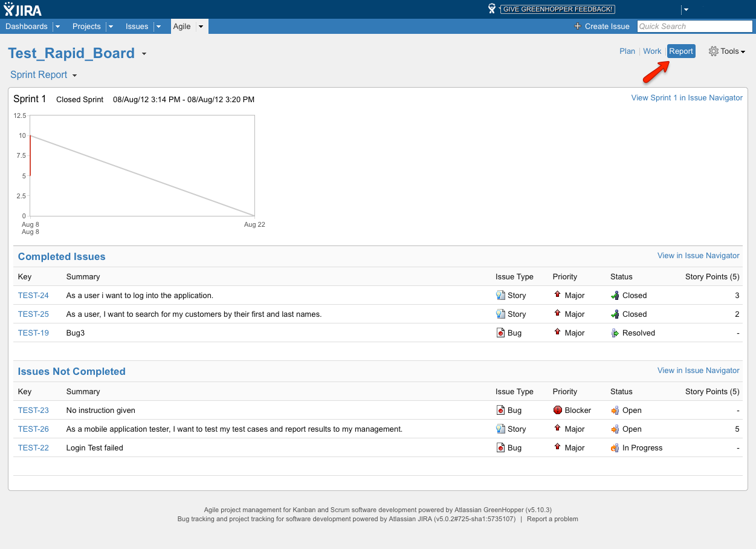
Task: Click the plus icon beside Create Issue
Action: click(578, 26)
